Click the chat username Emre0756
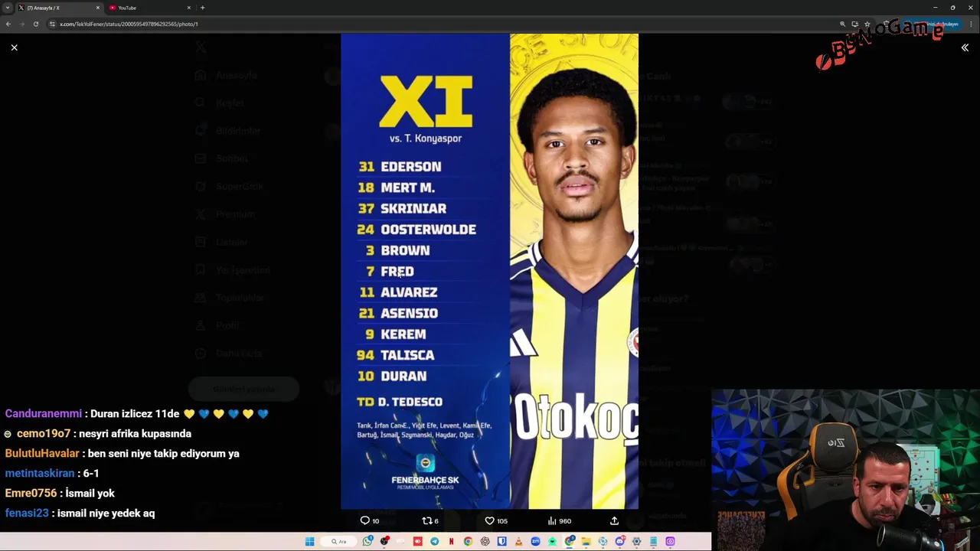Screen dimensions: 980x551 coord(31,493)
